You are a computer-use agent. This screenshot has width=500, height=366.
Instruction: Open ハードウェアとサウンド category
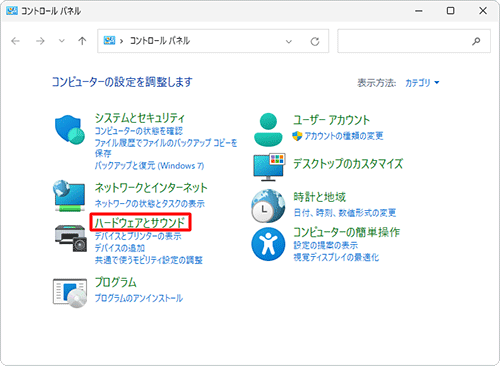(x=140, y=223)
